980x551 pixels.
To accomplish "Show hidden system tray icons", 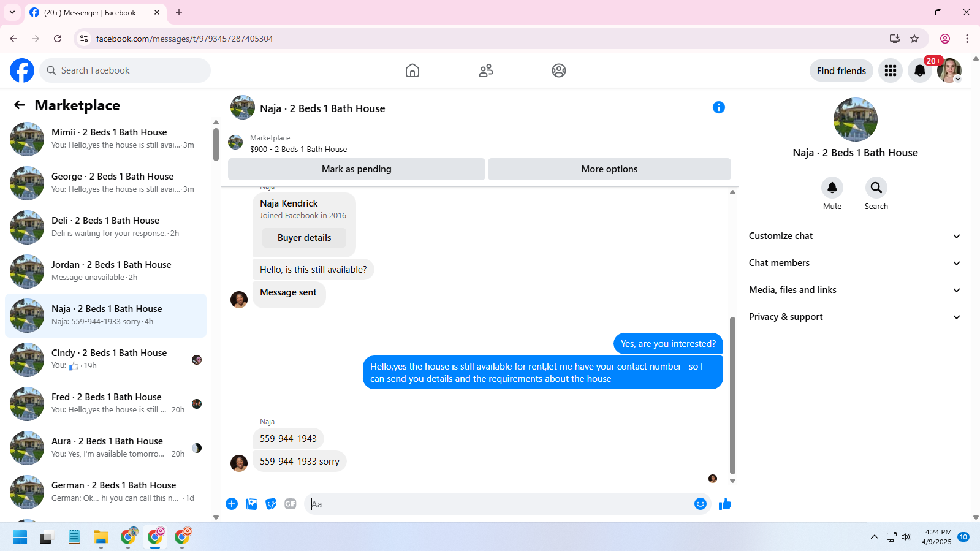I will 875,538.
